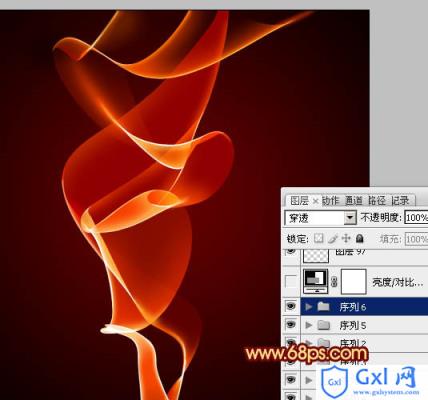Hide the 序列 5 group
This screenshot has width=428, height=400.
(291, 324)
